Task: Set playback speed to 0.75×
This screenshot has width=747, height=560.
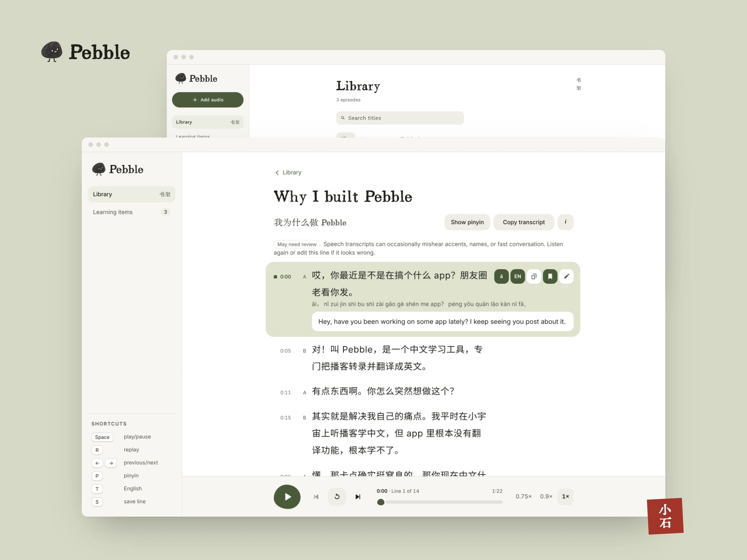Action: (524, 496)
